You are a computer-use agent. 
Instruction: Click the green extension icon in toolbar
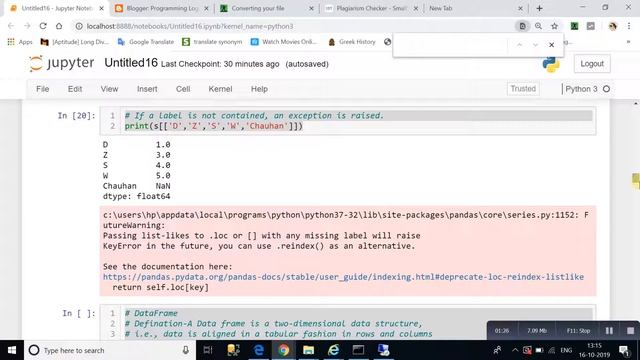[574, 26]
